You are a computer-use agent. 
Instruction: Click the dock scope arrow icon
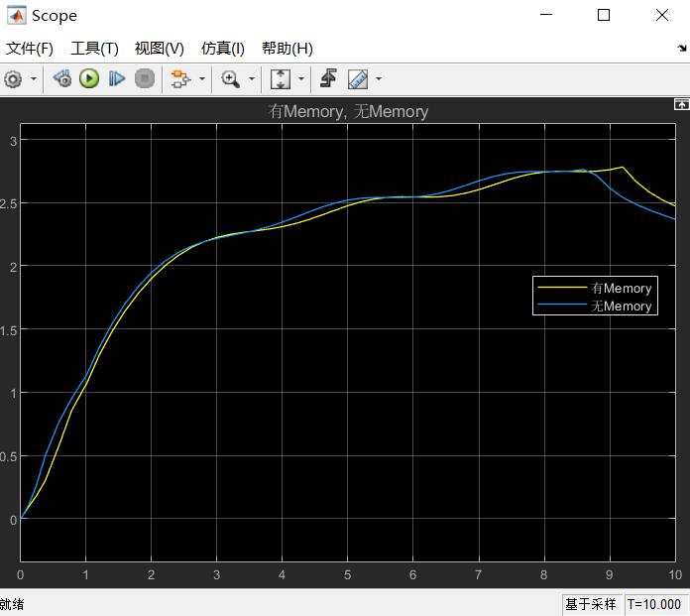pyautogui.click(x=682, y=48)
